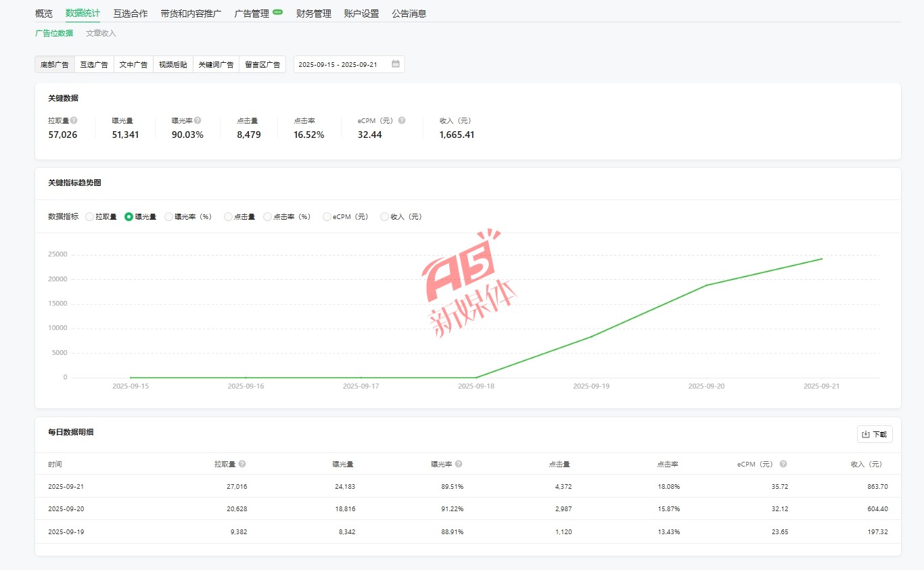Switch chart metric to eCPM（元） radio
The height and width of the screenshot is (570, 924).
tap(327, 217)
